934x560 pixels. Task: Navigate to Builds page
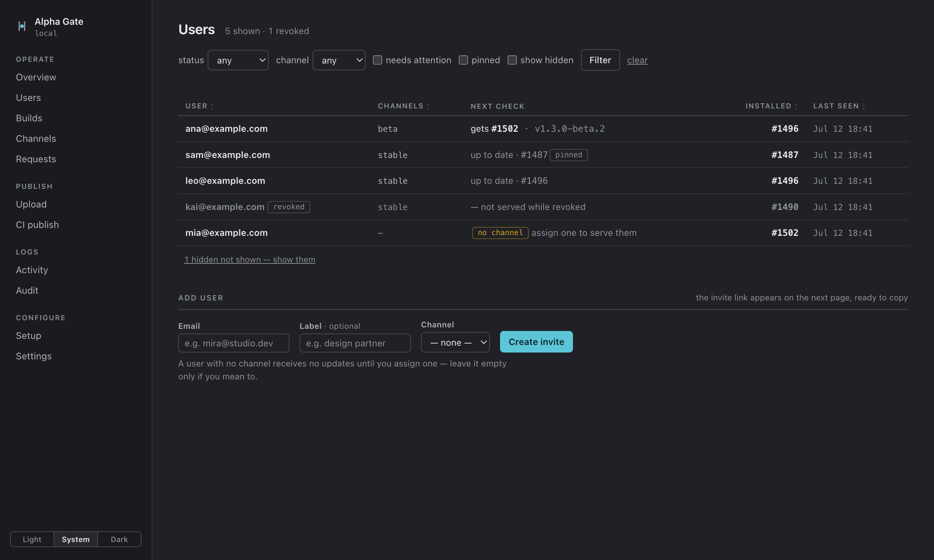pyautogui.click(x=29, y=118)
